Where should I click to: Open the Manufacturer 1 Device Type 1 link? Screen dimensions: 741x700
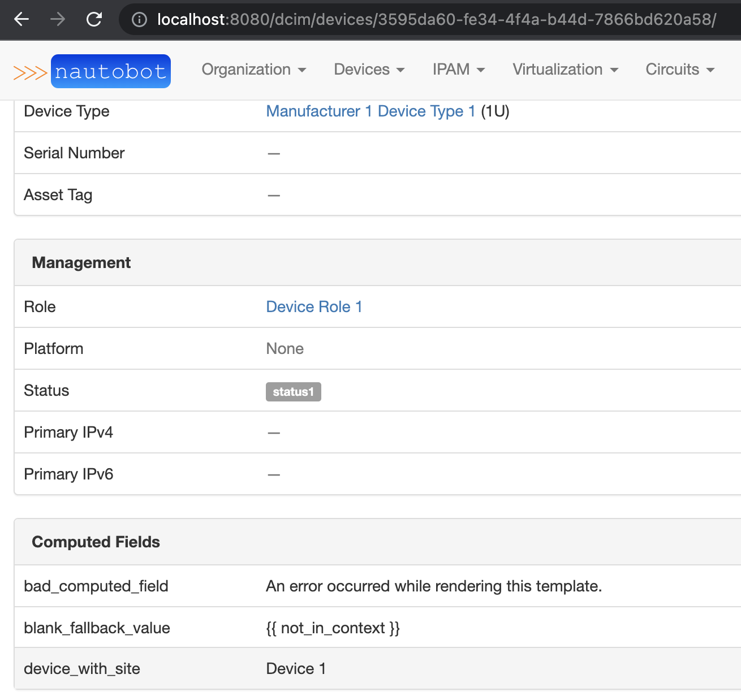tap(370, 111)
